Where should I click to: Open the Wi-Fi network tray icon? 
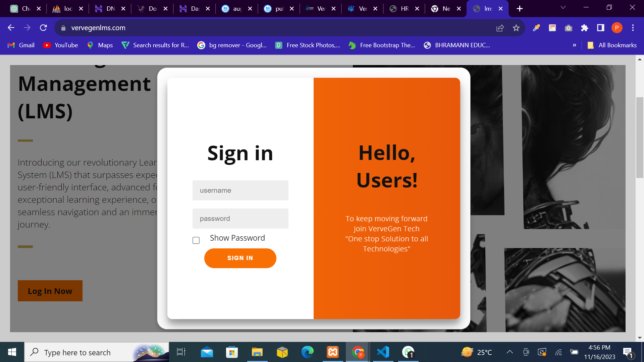pyautogui.click(x=558, y=352)
